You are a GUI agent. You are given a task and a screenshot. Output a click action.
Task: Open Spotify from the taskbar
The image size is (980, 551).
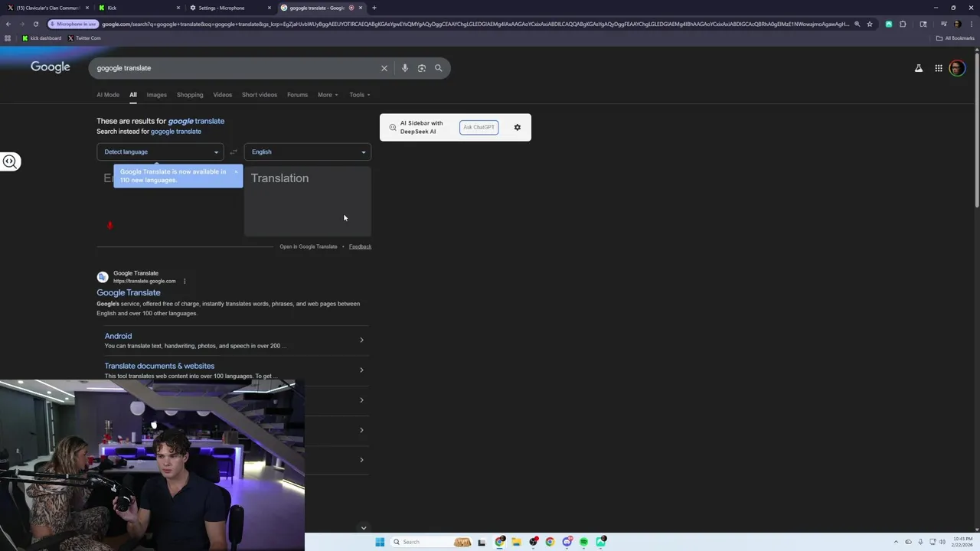click(583, 542)
